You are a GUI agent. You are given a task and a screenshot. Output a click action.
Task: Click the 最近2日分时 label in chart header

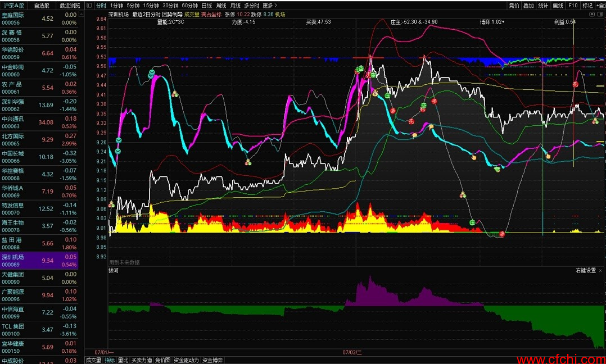(x=146, y=14)
